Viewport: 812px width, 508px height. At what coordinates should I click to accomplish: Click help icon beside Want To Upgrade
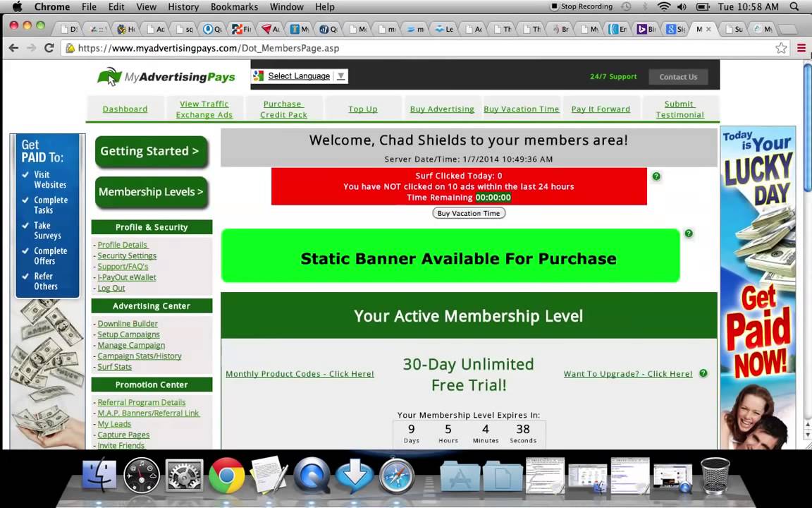click(703, 373)
